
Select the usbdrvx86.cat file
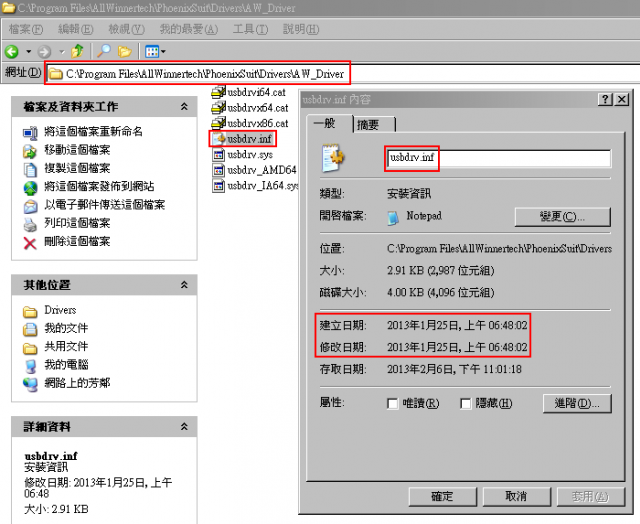[250, 123]
